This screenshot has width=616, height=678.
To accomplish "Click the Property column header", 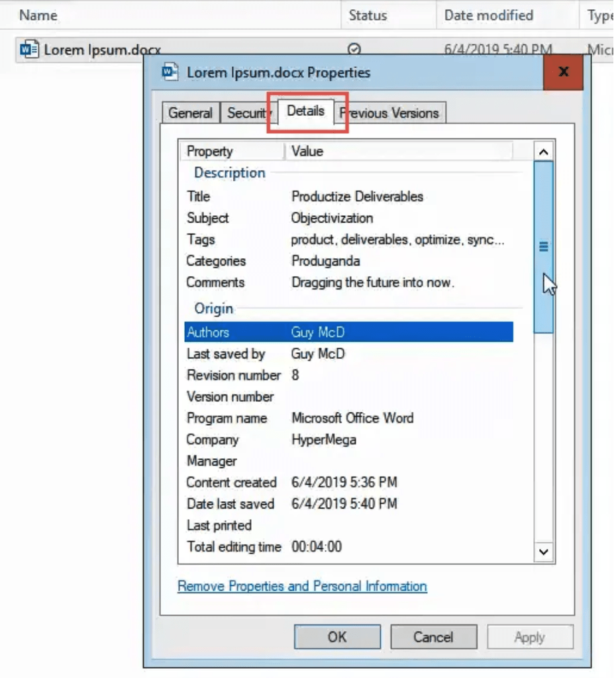I will [232, 152].
